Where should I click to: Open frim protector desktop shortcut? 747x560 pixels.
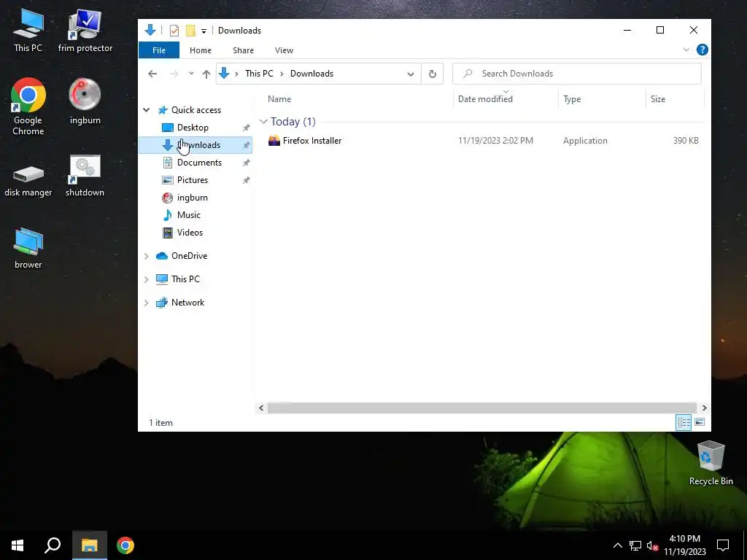point(85,30)
